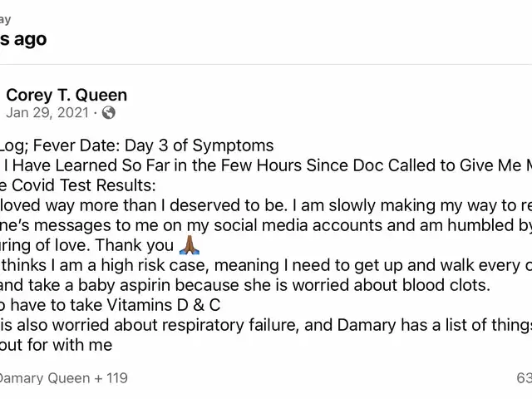532x399 pixels.
Task: Click the 'Fever Date: Day 3 of Symptoms' line
Action: (153, 145)
